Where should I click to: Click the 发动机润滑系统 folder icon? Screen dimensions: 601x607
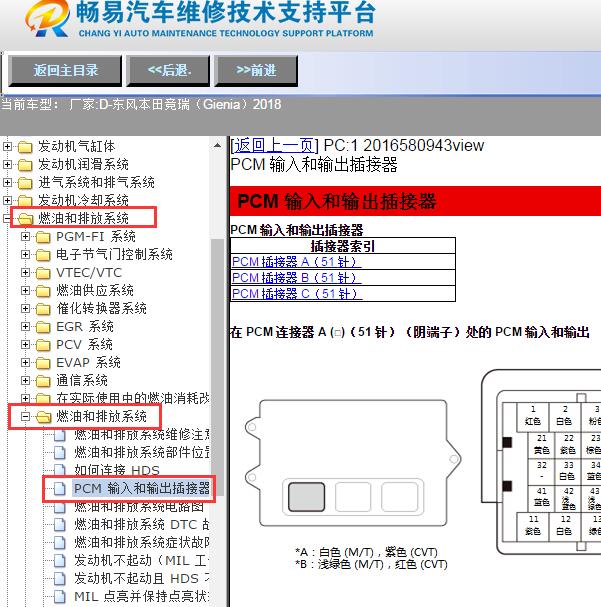25,165
